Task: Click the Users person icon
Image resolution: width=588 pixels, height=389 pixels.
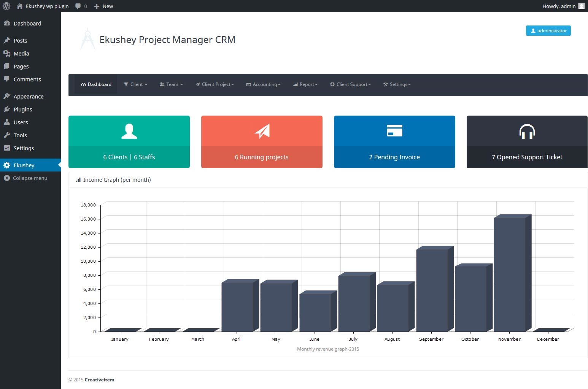Action: point(7,122)
